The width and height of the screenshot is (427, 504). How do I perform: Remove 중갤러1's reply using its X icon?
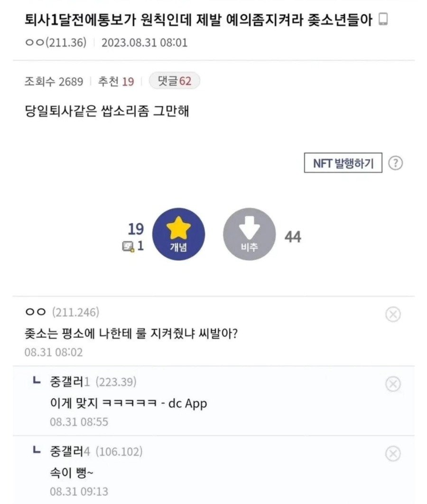tap(393, 383)
